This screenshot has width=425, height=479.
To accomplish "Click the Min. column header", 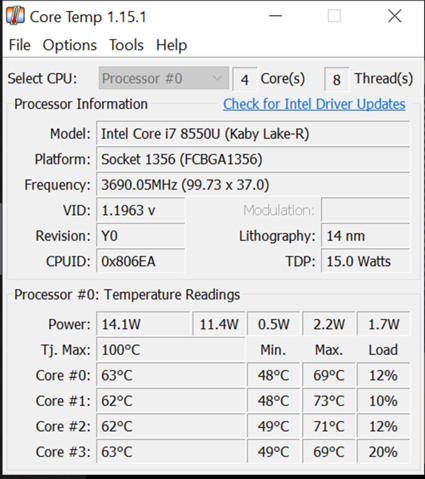I will coord(273,350).
